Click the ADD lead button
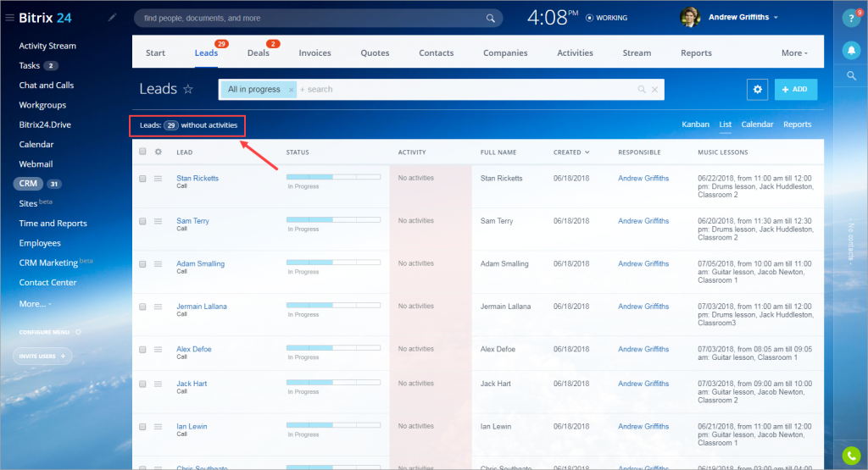The image size is (868, 470). click(795, 89)
